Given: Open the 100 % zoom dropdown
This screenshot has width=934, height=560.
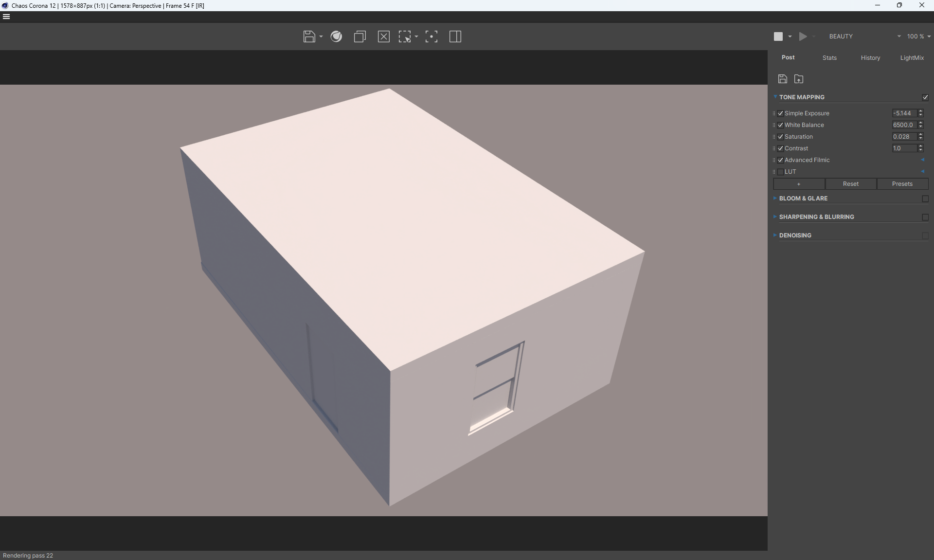Looking at the screenshot, I should (918, 36).
